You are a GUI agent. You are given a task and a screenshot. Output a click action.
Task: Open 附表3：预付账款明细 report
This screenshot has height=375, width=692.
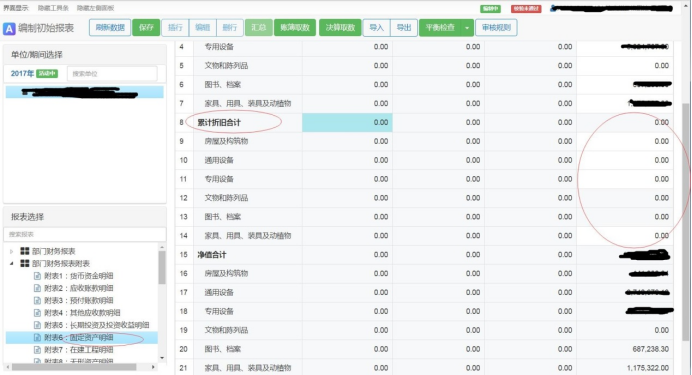(79, 301)
